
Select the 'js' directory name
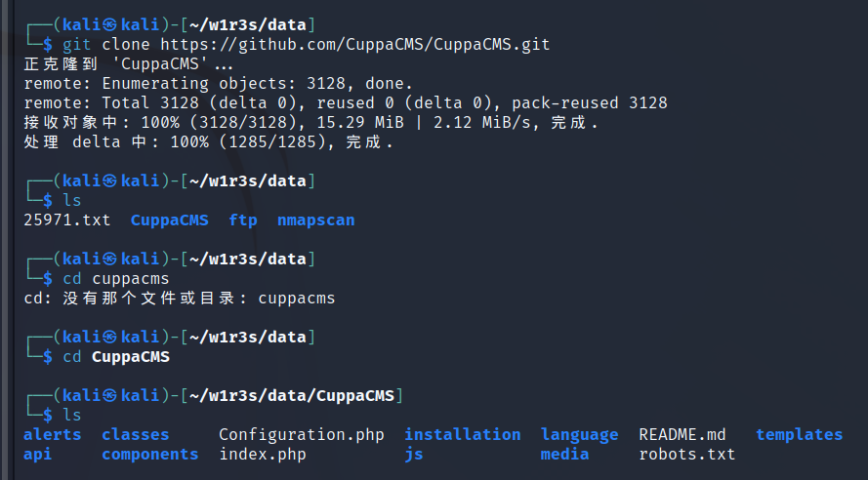point(414,455)
